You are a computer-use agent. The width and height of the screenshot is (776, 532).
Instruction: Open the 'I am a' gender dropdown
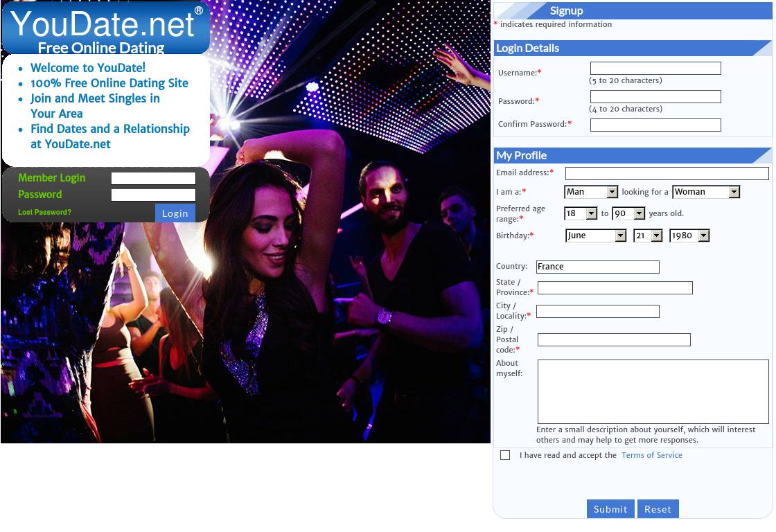(591, 192)
